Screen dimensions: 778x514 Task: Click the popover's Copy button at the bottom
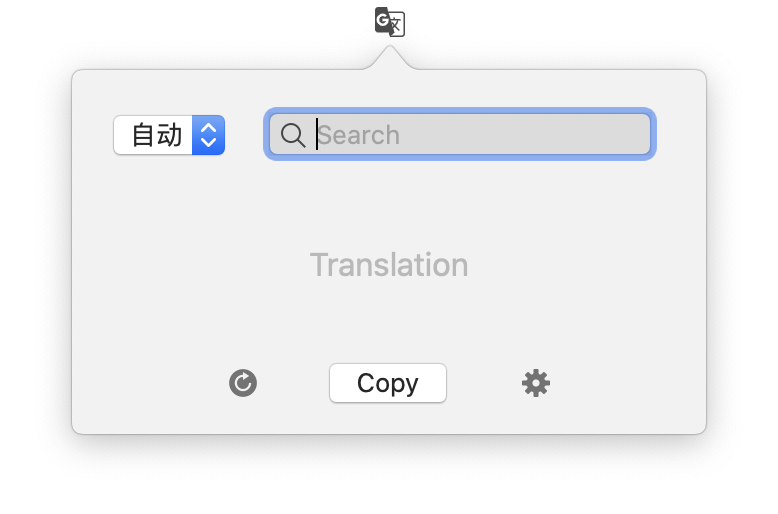pos(388,383)
